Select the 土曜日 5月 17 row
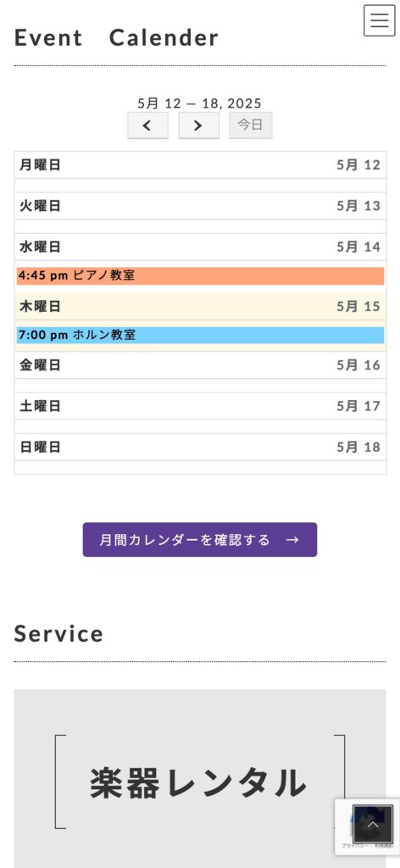This screenshot has height=868, width=400. (200, 406)
